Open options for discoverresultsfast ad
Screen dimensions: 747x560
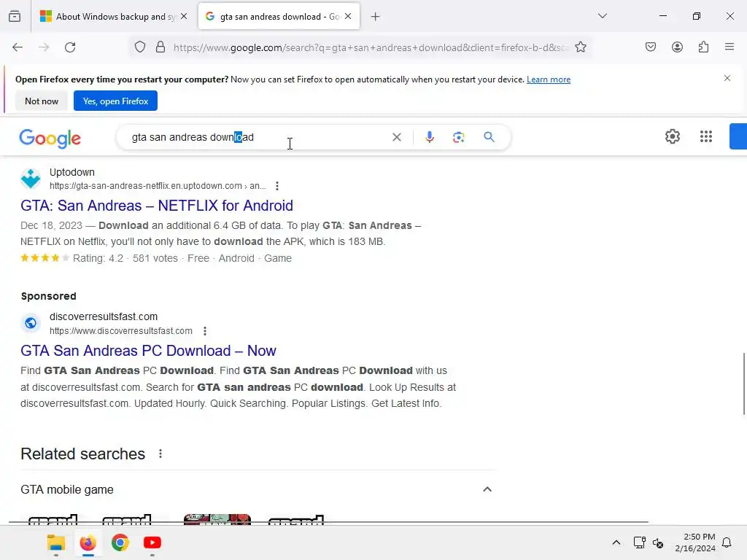[205, 331]
